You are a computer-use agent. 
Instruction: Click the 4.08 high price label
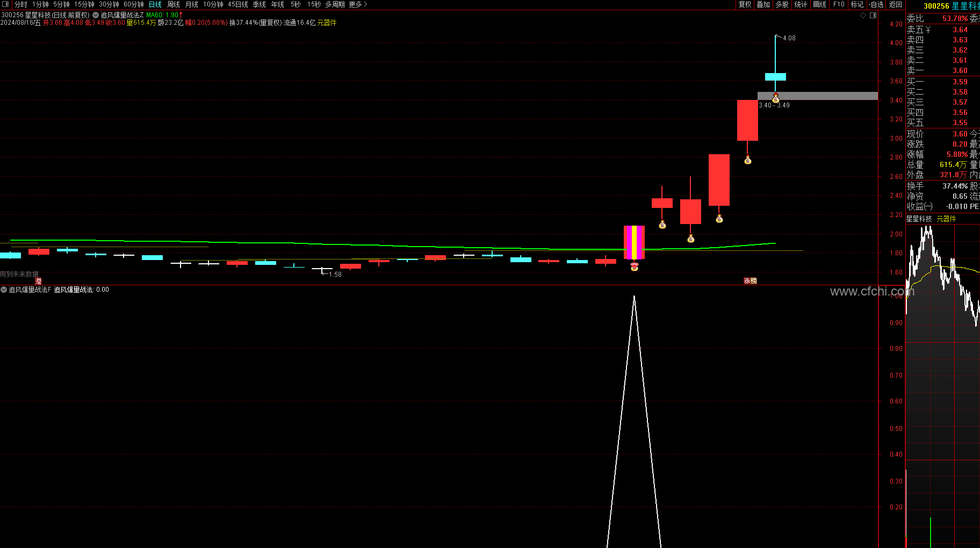pos(789,38)
